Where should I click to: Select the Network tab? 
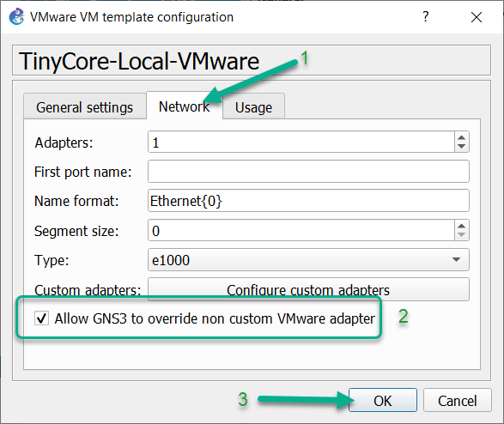(x=185, y=106)
